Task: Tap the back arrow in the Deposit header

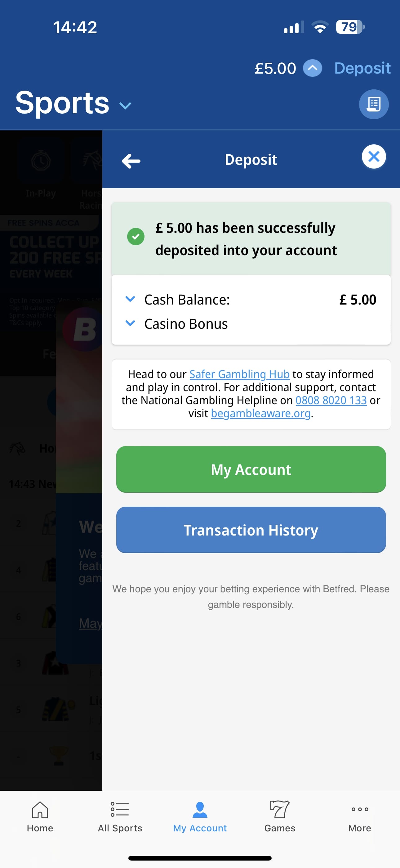Action: 131,161
